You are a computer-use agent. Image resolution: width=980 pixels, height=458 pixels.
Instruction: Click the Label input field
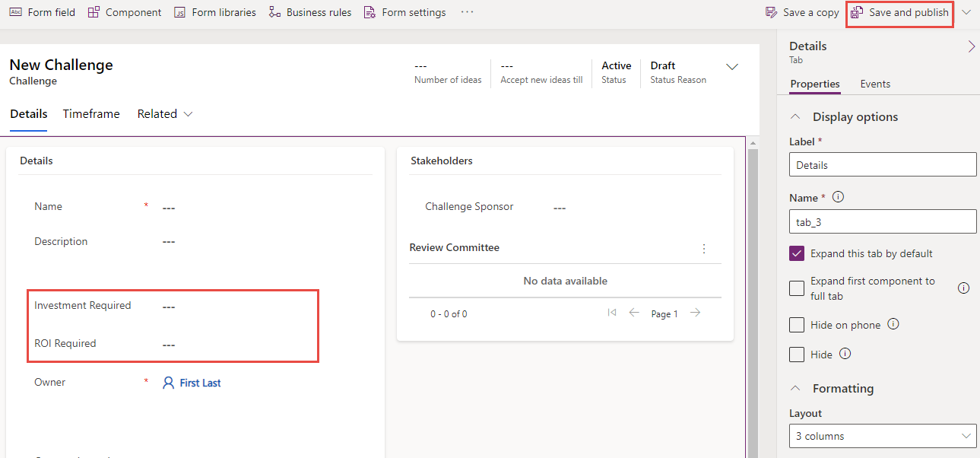pyautogui.click(x=882, y=165)
